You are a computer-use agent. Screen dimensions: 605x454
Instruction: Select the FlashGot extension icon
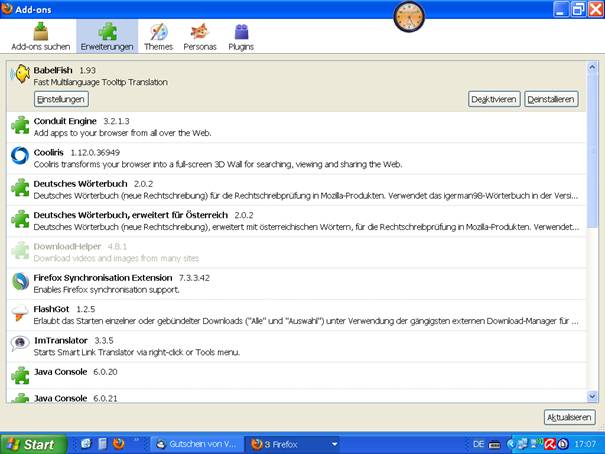point(19,314)
